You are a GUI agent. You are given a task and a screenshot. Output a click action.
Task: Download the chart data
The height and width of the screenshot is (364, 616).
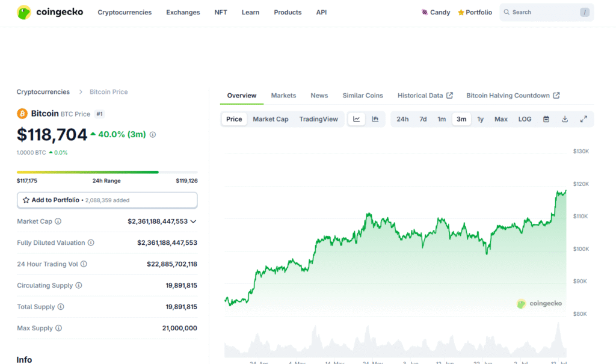click(565, 119)
